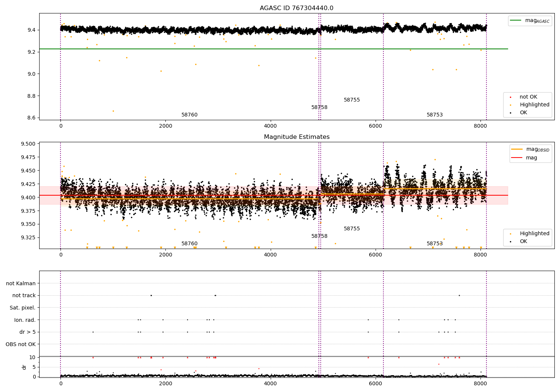Click the "Magnitude Estimates" subplot title
Image resolution: width=560 pixels, height=392 pixels.
tap(297, 137)
